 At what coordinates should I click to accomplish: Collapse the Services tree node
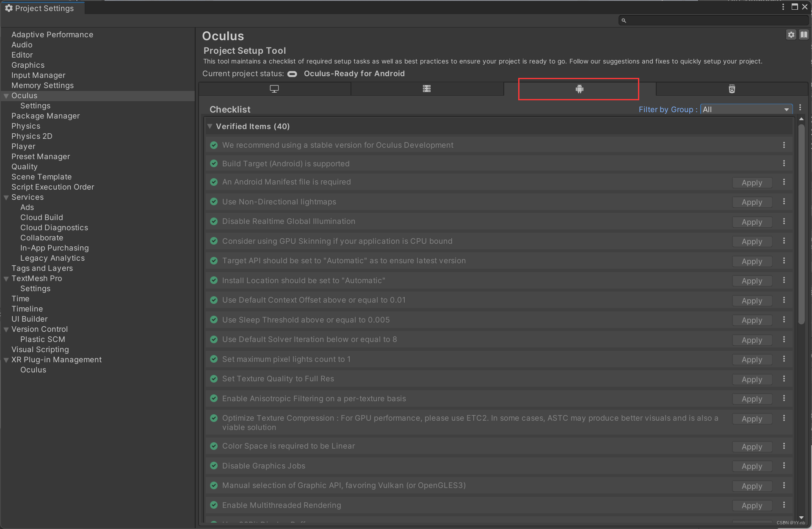click(6, 197)
